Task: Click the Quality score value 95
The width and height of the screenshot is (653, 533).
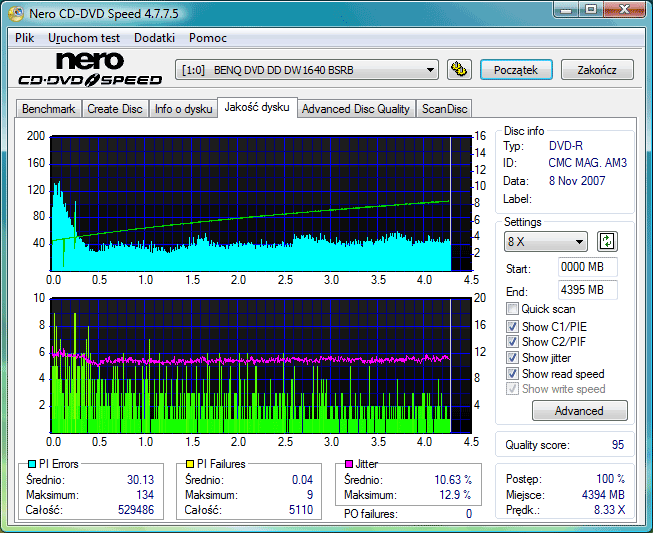Action: tap(618, 445)
